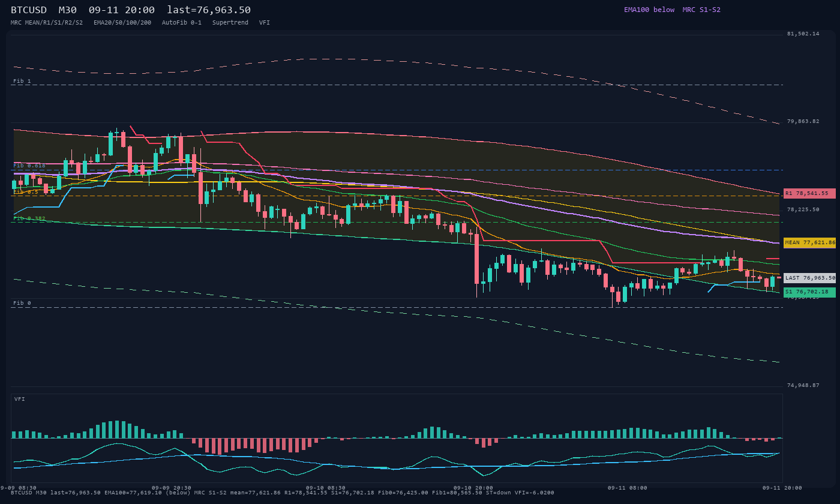Click the 79,863.82 price axis label

(x=803, y=121)
